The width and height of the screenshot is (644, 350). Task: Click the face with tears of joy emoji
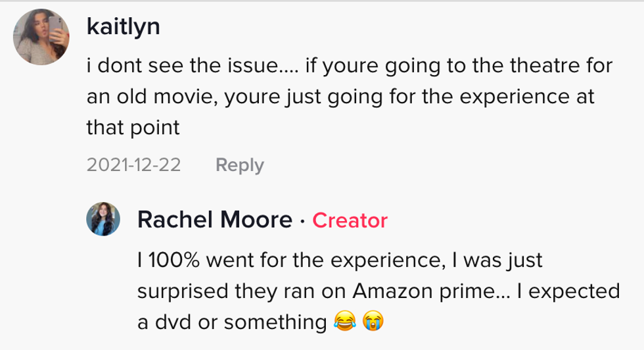click(344, 322)
